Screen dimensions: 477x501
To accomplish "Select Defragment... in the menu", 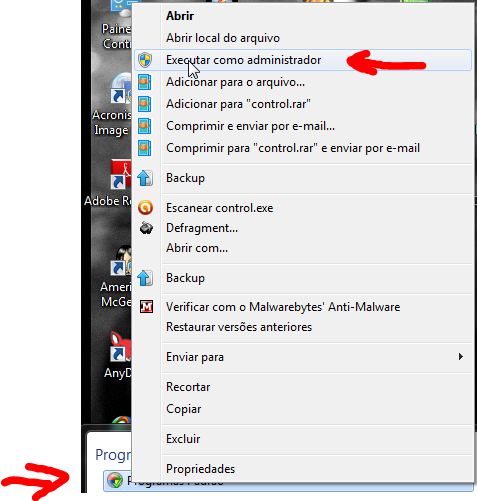I will 202,228.
